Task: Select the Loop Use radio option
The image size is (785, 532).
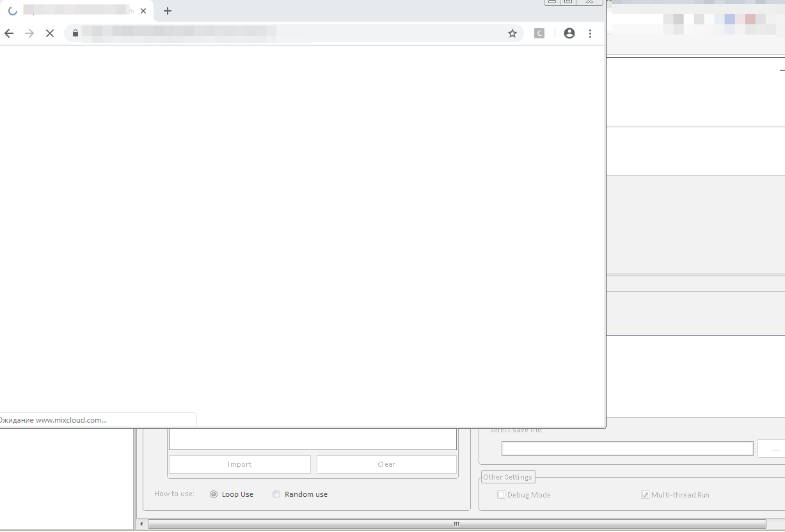Action: 214,494
